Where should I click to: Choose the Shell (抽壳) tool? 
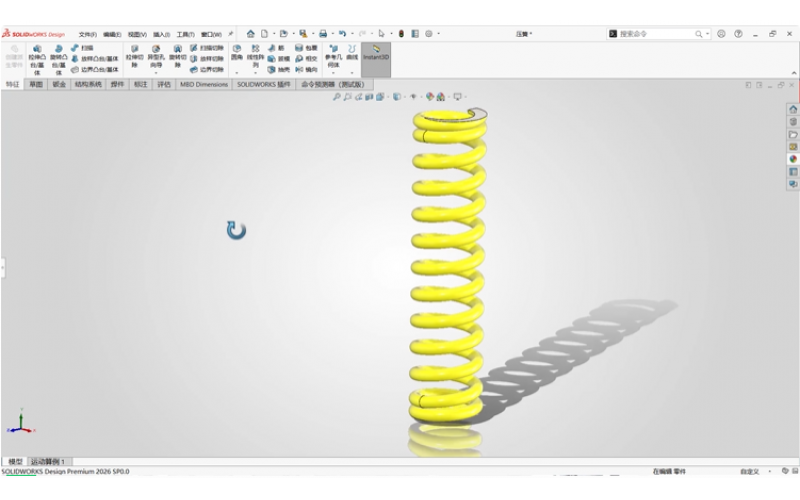(x=279, y=69)
